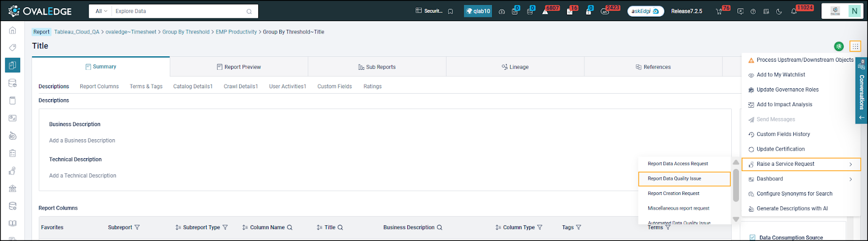Click the bookmark icon beside Securit...
Image resolution: width=868 pixels, height=241 pixels.
(x=450, y=11)
